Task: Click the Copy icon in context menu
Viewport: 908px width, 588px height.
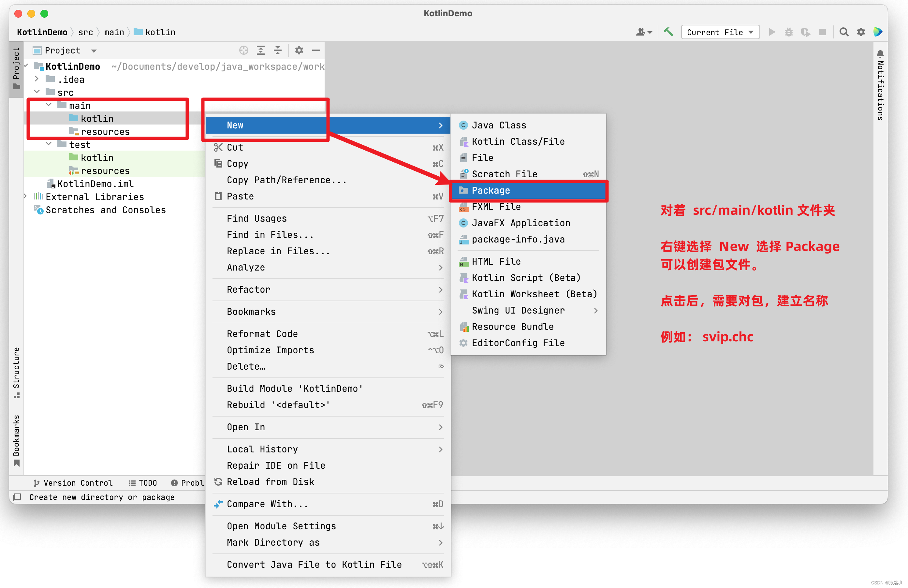Action: (x=218, y=163)
